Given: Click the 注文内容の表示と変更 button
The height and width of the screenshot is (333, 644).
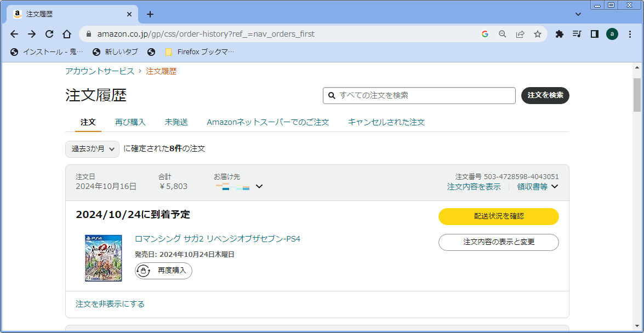Looking at the screenshot, I should 498,242.
